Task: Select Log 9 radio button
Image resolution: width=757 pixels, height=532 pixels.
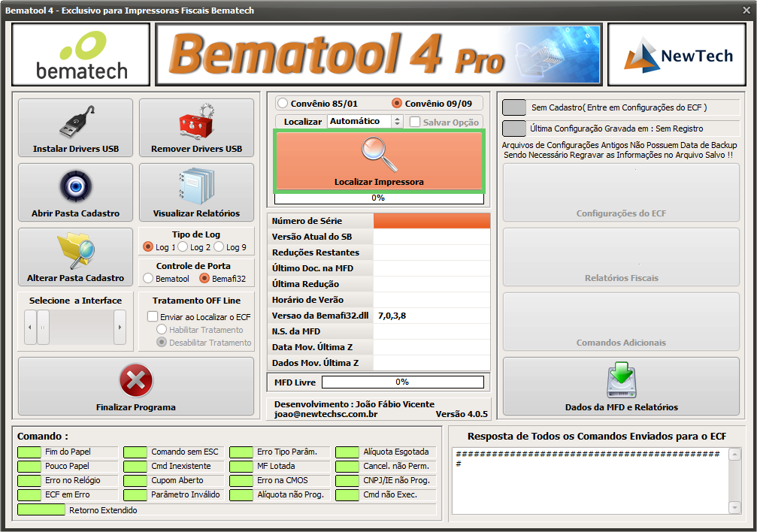Action: click(x=219, y=246)
